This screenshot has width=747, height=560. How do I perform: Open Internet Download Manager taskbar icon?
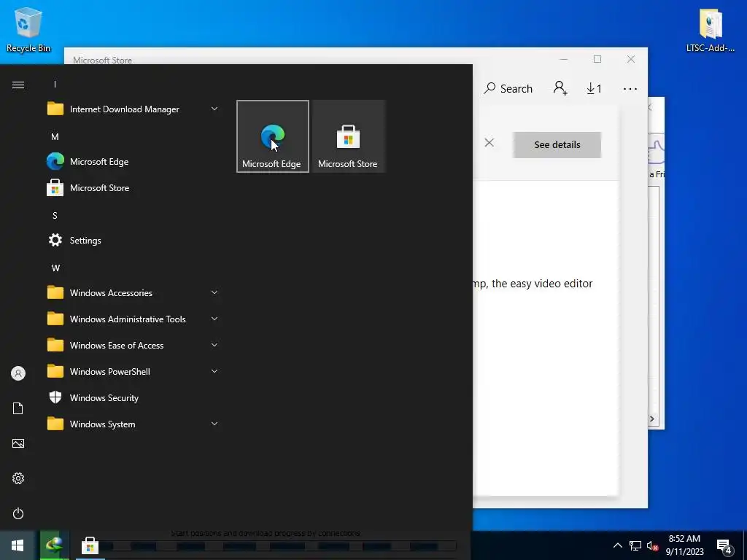tap(54, 545)
